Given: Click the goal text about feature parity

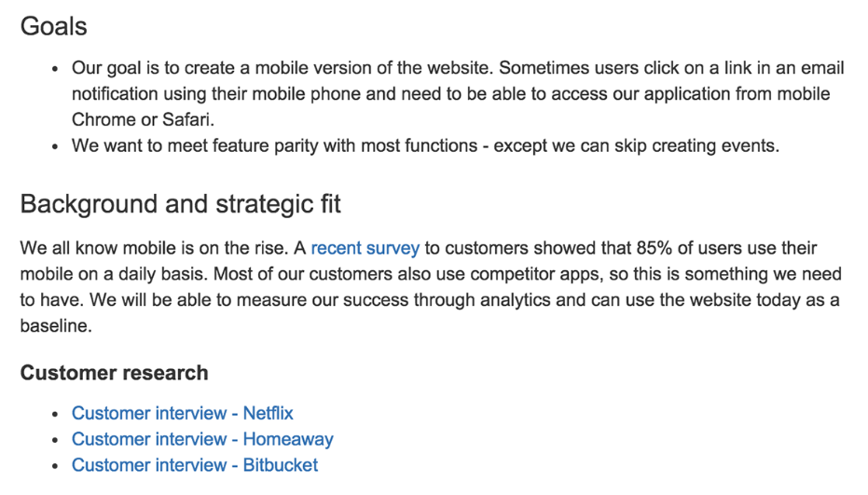Looking at the screenshot, I should pos(424,145).
